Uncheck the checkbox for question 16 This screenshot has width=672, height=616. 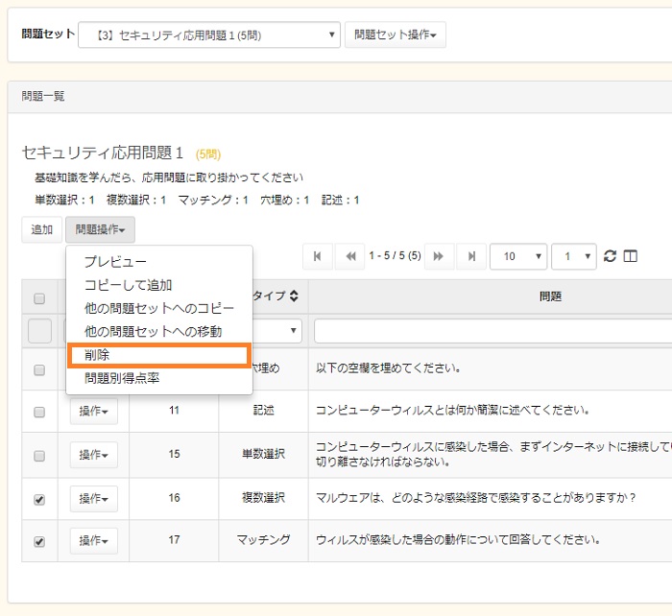click(39, 499)
